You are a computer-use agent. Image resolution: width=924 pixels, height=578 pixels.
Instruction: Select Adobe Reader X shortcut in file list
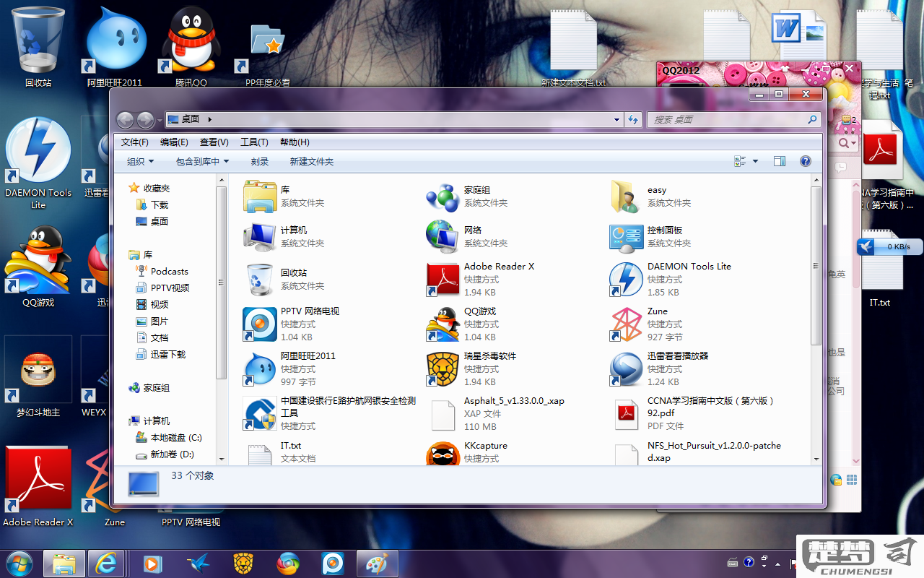coord(480,280)
